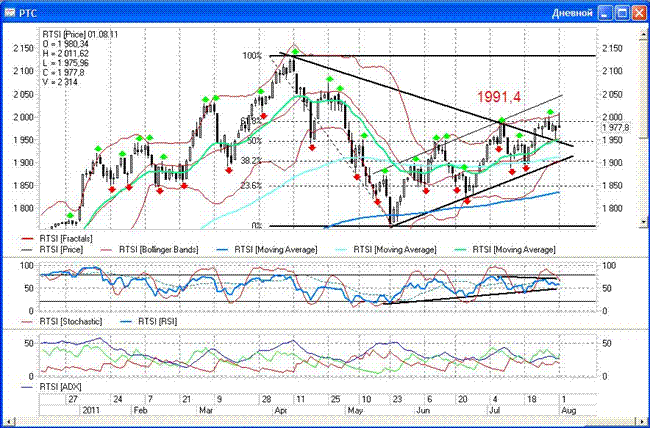Click the PTC window icon in title bar

pos(10,13)
